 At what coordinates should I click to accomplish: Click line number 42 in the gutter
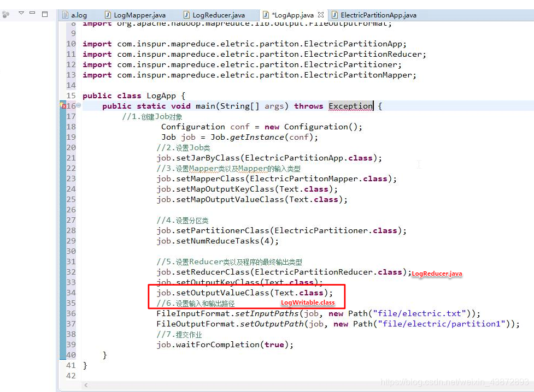pos(71,376)
